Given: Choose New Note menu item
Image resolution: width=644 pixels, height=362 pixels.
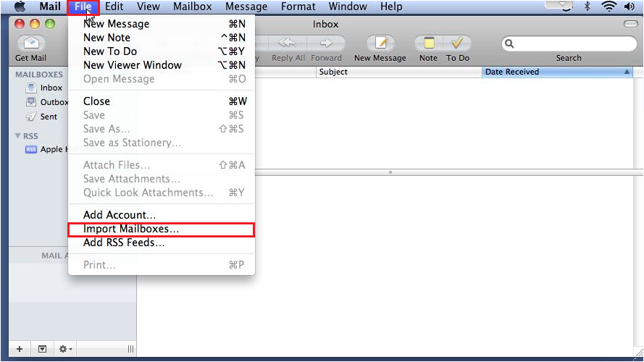Looking at the screenshot, I should click(162, 38).
